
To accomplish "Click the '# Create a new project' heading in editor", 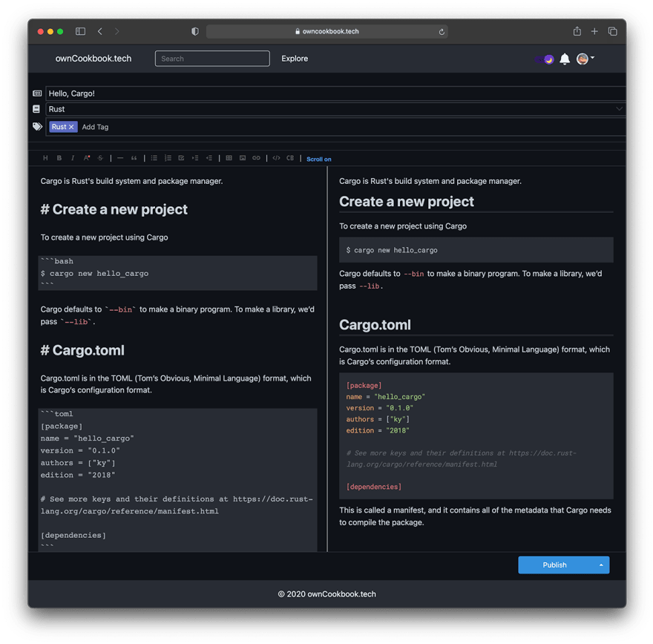I will coord(114,209).
